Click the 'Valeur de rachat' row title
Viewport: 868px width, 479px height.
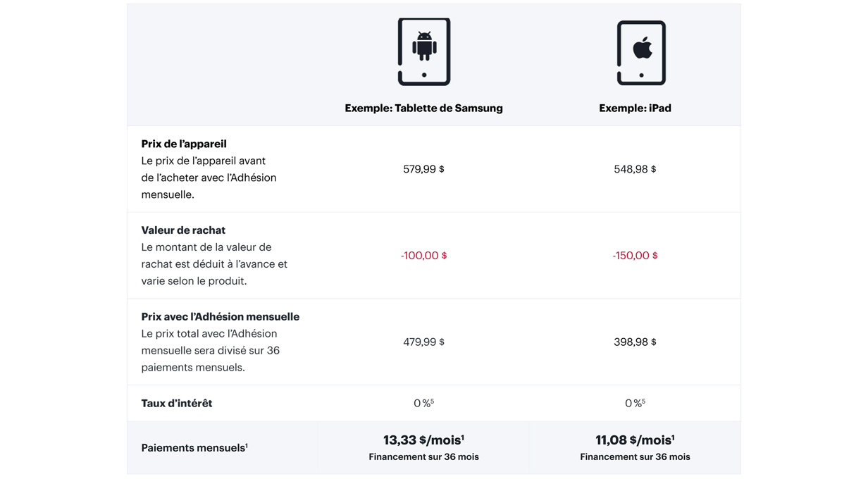(x=183, y=230)
